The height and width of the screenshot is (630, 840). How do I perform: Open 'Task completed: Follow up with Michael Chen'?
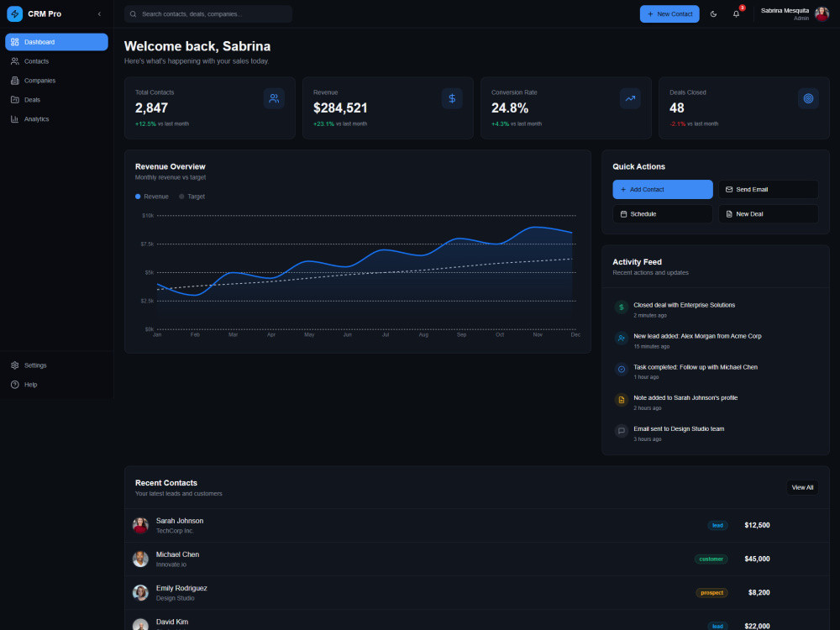click(x=696, y=368)
